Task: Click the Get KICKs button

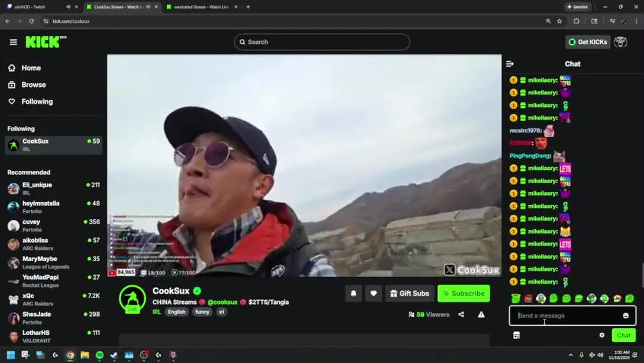Action: [588, 42]
